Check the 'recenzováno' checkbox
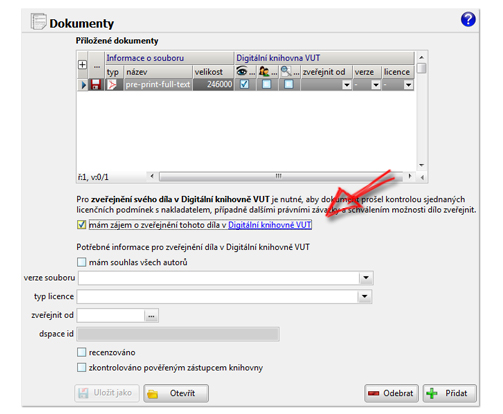This screenshot has width=503, height=414. [x=81, y=352]
